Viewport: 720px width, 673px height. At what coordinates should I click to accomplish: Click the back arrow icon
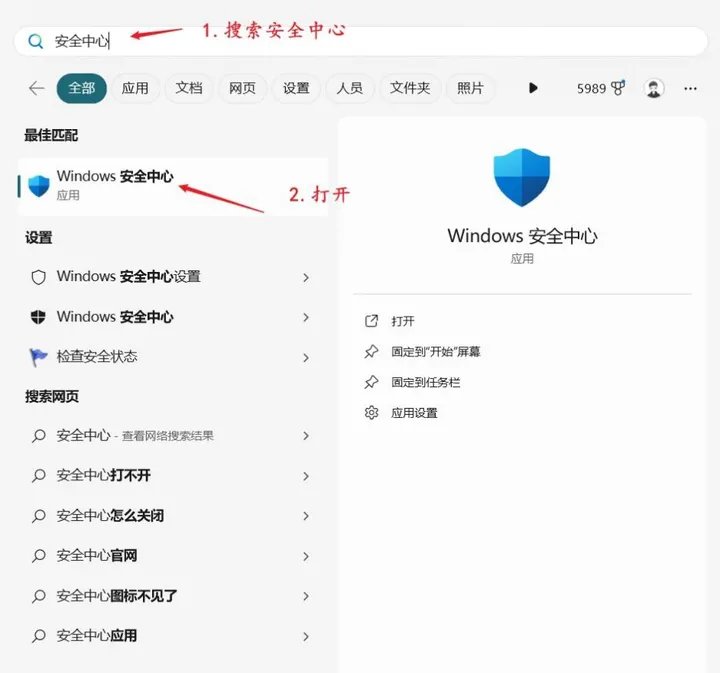[x=37, y=88]
